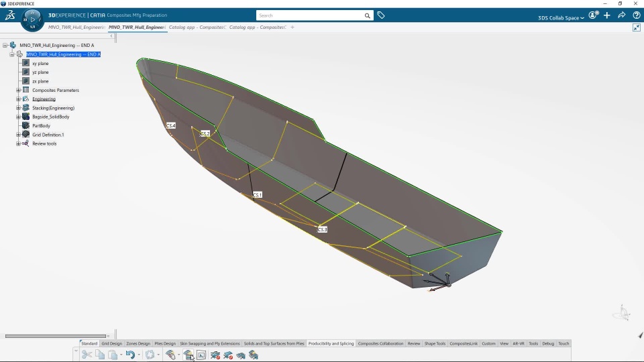This screenshot has height=362, width=644.
Task: Switch to the Grid Design tab
Action: [112, 343]
